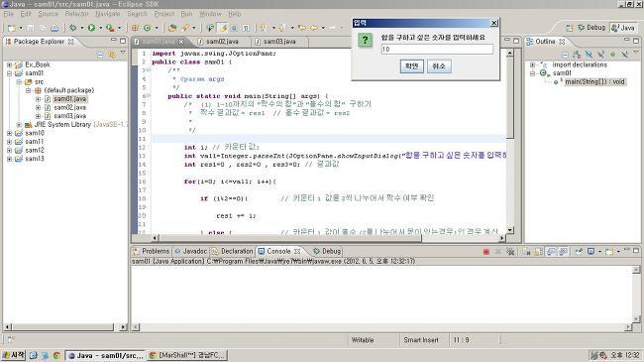Run the program with green play icon
644x362 pixels.
click(x=91, y=28)
